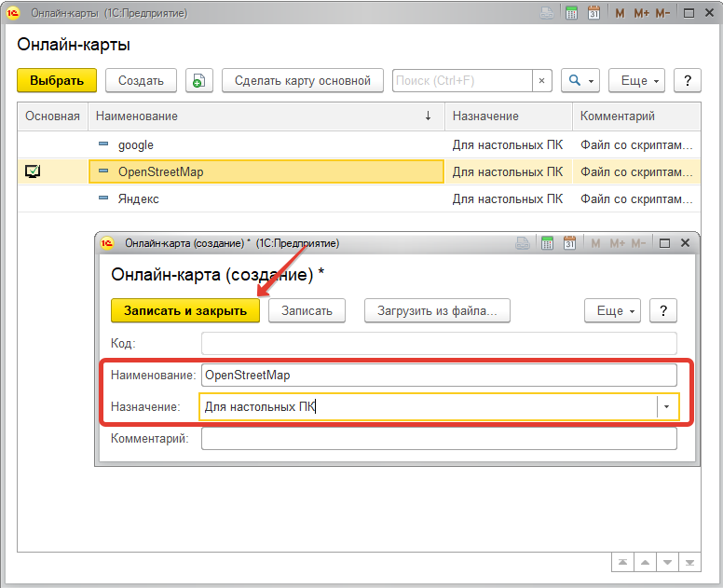The width and height of the screenshot is (723, 588).
Task: Click comment cell of google row
Action: tap(636, 144)
